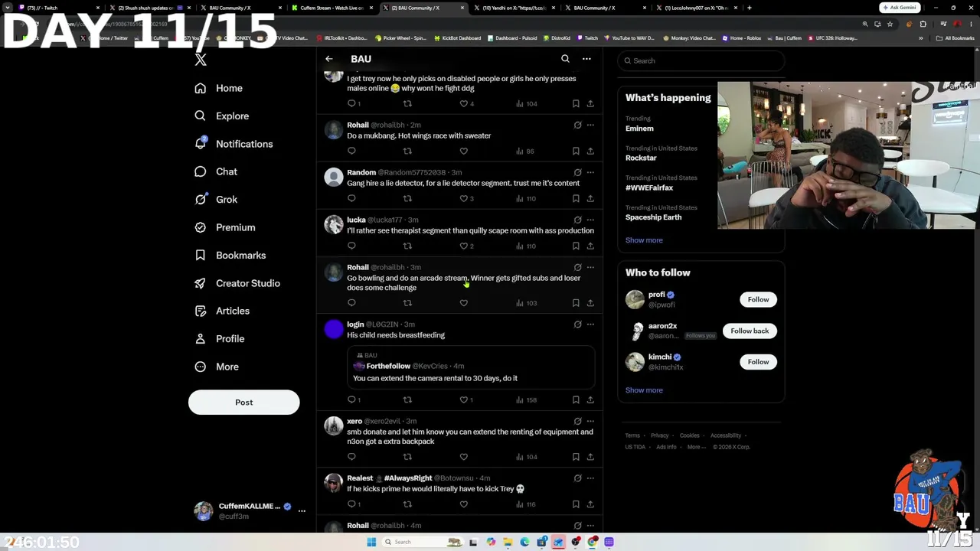The height and width of the screenshot is (551, 980).
Task: Open more options on Realest's post
Action: [x=590, y=478]
